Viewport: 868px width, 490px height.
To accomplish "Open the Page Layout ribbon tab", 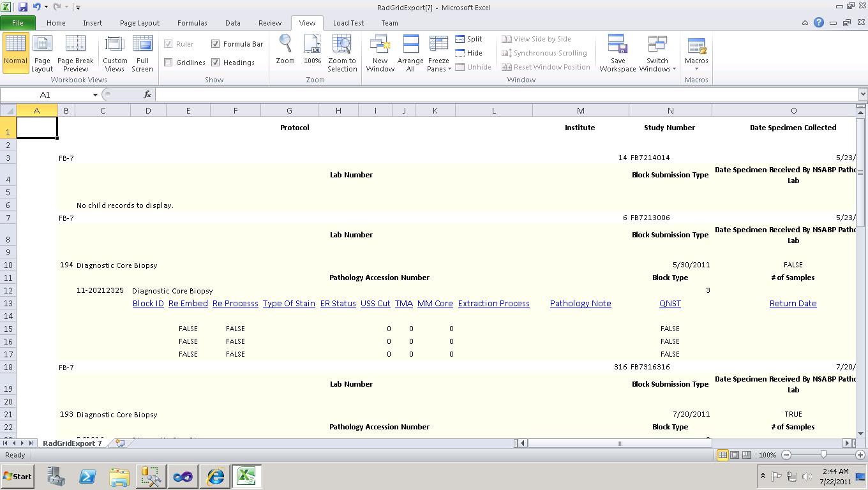I will click(x=139, y=23).
